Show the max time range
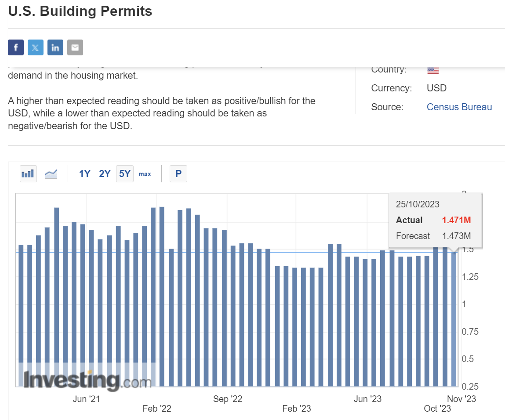The height and width of the screenshot is (420, 505). click(145, 174)
